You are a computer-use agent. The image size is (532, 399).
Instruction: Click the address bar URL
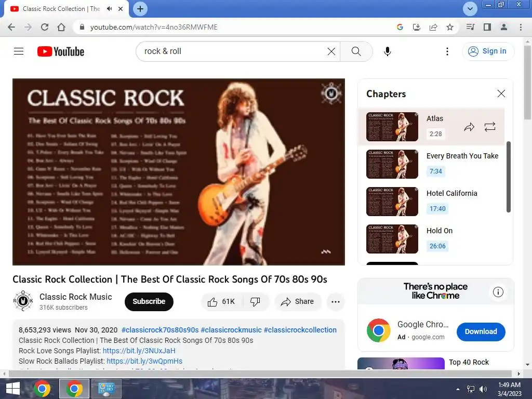154,27
